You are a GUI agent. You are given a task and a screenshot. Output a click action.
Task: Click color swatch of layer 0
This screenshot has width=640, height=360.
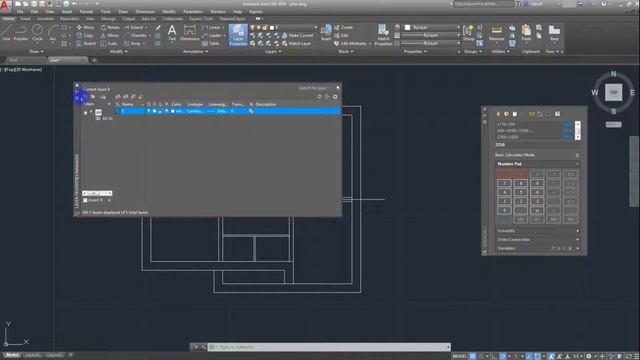(173, 111)
